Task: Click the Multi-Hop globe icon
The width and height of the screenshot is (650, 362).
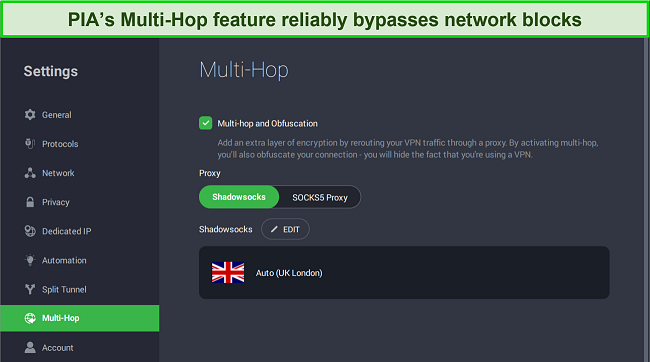Action: coord(30,318)
